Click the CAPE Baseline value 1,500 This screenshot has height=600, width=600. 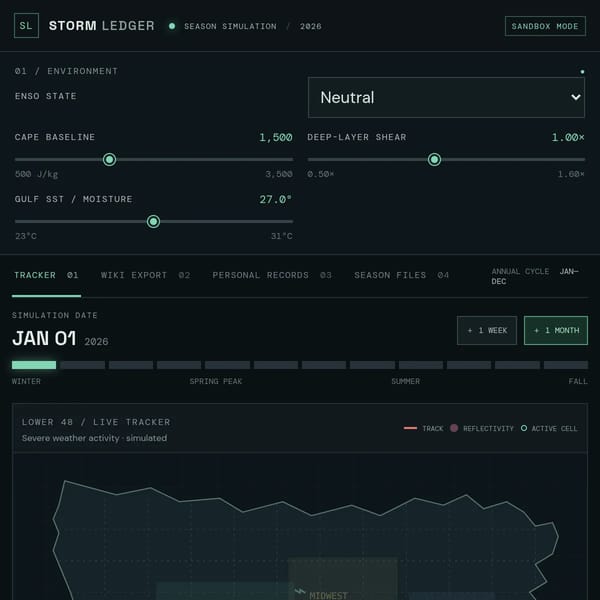(276, 137)
